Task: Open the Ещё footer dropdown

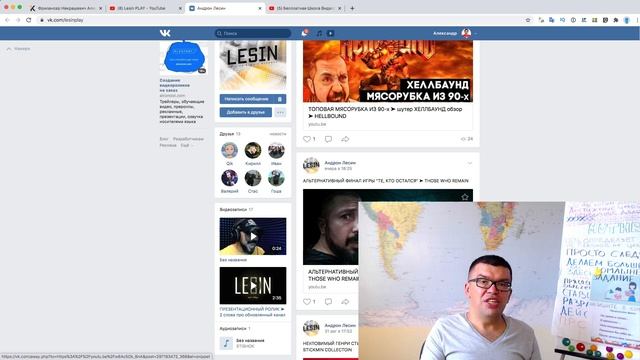Action: pos(187,145)
